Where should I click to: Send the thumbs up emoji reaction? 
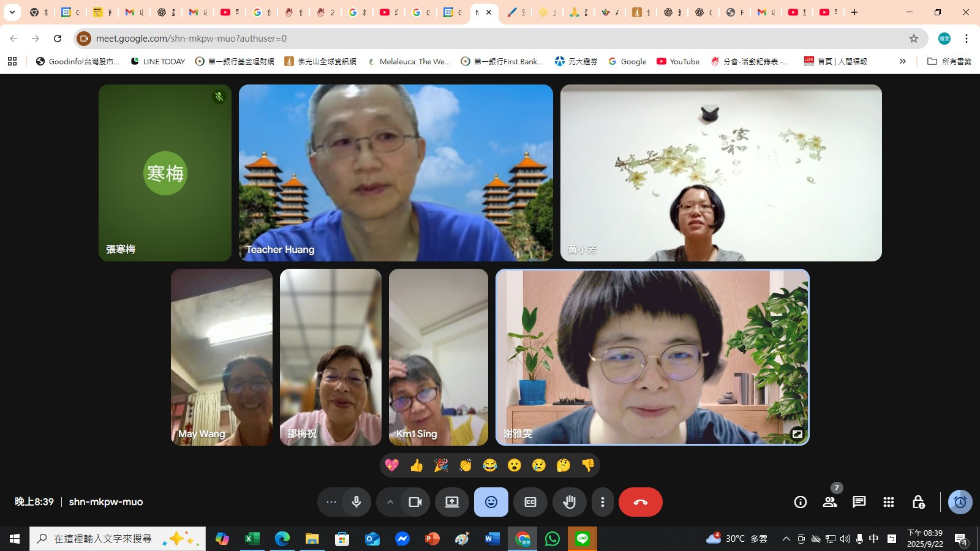pos(417,465)
